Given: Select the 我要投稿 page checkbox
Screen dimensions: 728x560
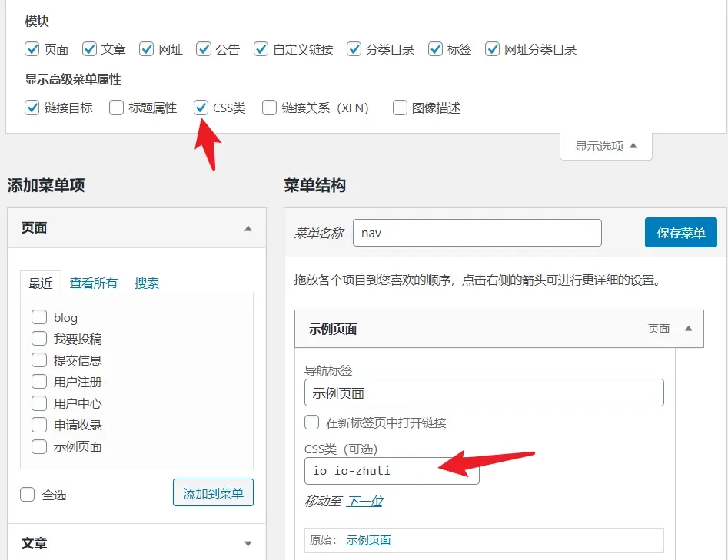Looking at the screenshot, I should point(39,339).
